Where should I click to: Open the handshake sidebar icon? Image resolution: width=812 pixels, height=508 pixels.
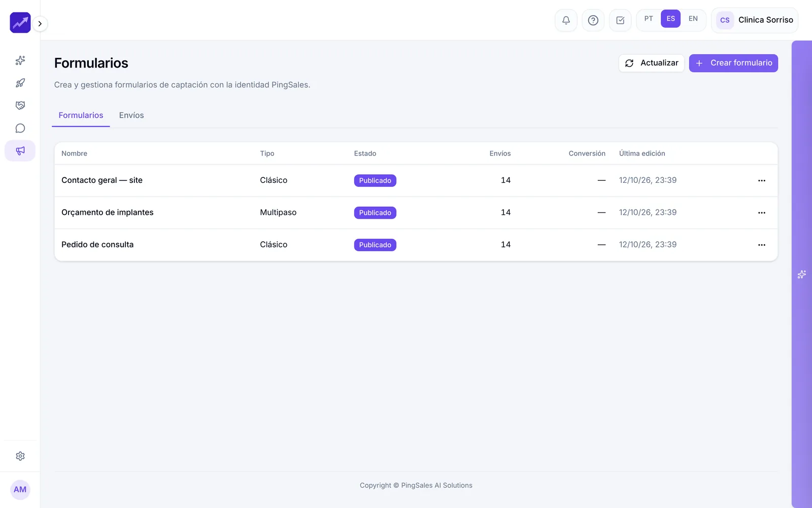tap(20, 106)
